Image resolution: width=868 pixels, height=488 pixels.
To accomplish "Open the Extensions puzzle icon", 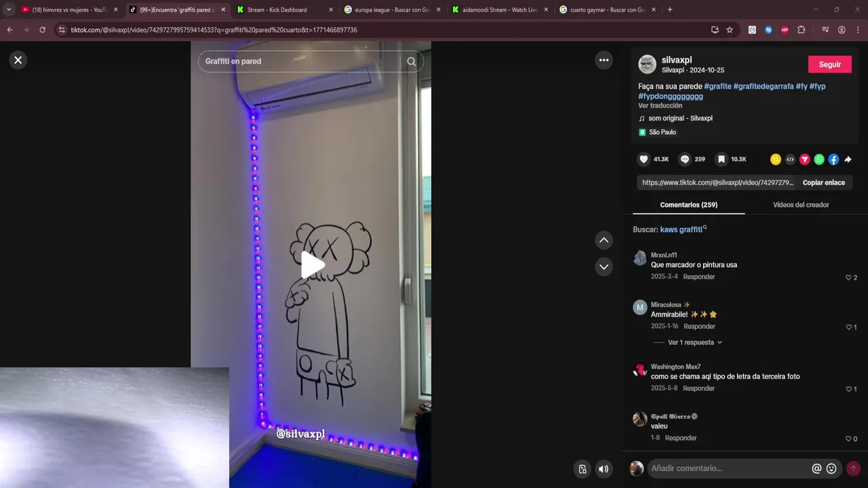I will point(802,30).
